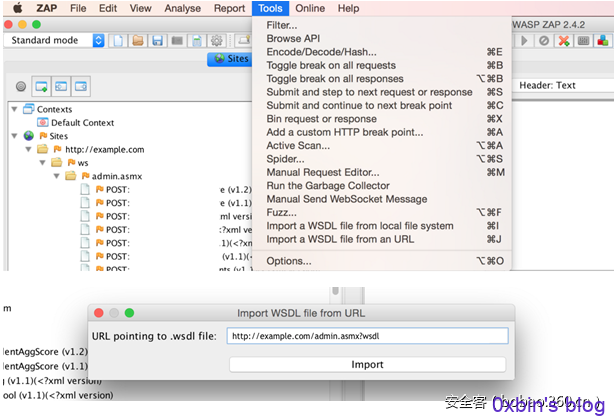Open the Options gear icon
This screenshot has width=615, height=420.
click(217, 40)
